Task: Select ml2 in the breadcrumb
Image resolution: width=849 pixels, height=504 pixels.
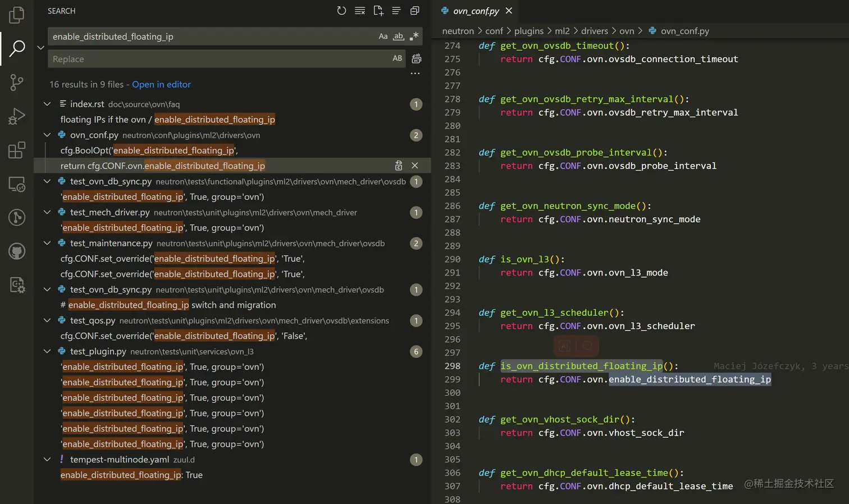Action: [x=562, y=31]
